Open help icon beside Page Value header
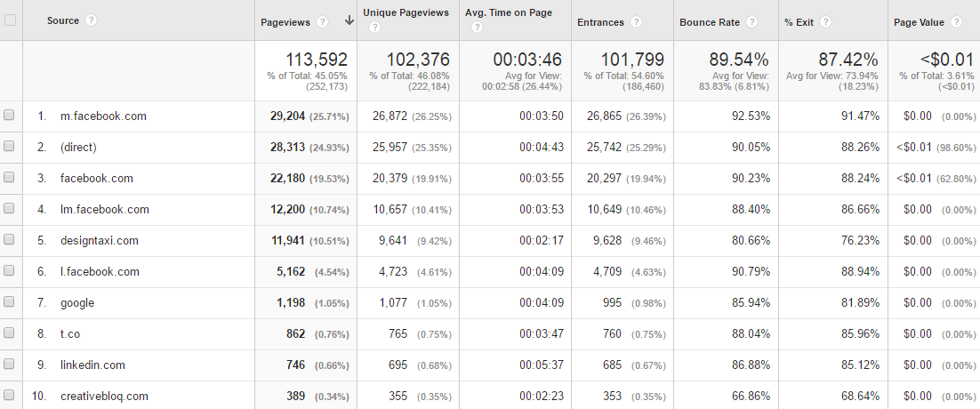This screenshot has width=980, height=409. point(956,22)
